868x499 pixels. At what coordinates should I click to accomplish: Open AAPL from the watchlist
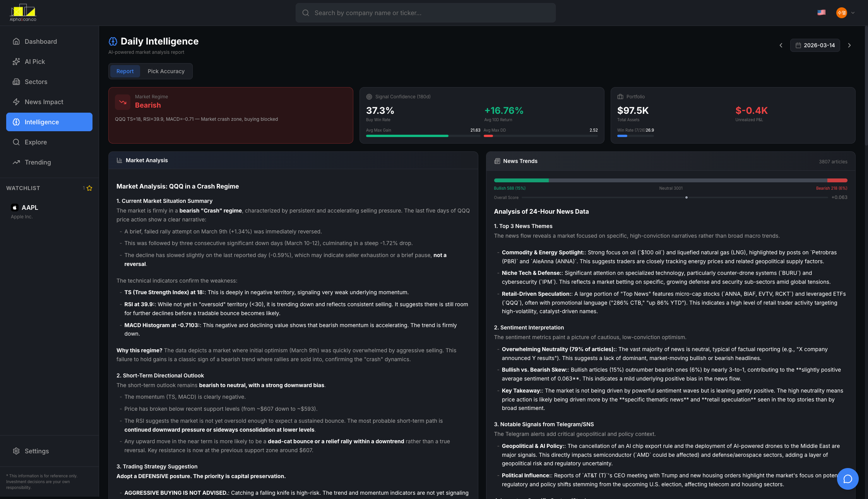[31, 207]
